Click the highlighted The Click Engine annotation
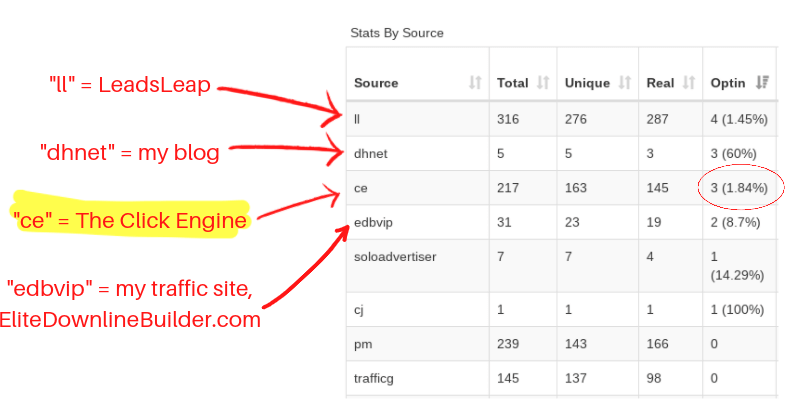This screenshot has width=790, height=402. click(130, 220)
